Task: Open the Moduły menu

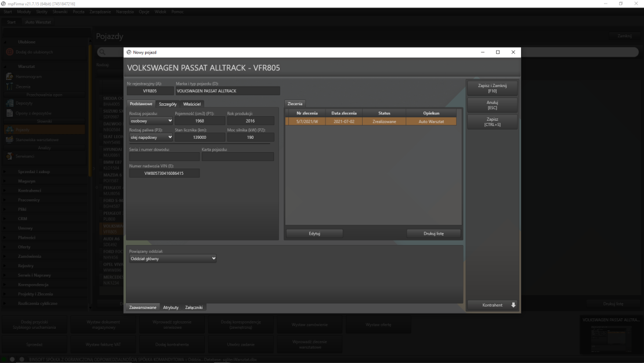Action: pyautogui.click(x=24, y=12)
